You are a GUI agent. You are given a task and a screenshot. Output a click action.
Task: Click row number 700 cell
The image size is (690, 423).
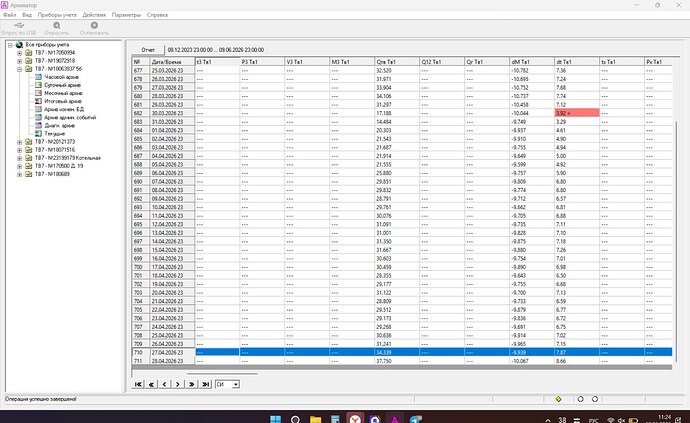coord(141,267)
